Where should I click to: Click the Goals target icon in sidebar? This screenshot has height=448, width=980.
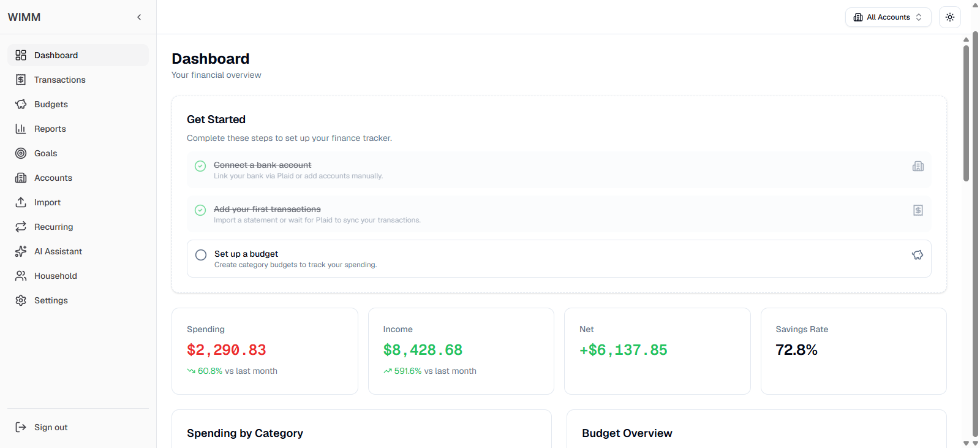pyautogui.click(x=21, y=153)
